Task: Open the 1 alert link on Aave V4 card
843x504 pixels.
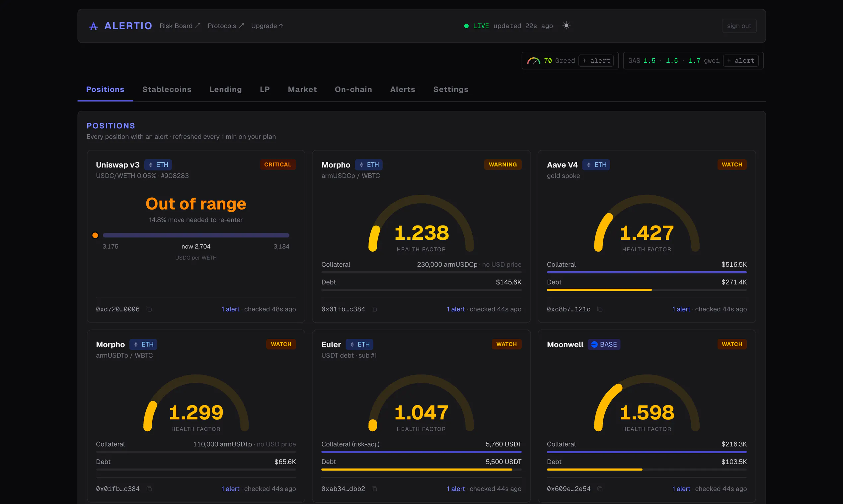Action: click(x=681, y=309)
